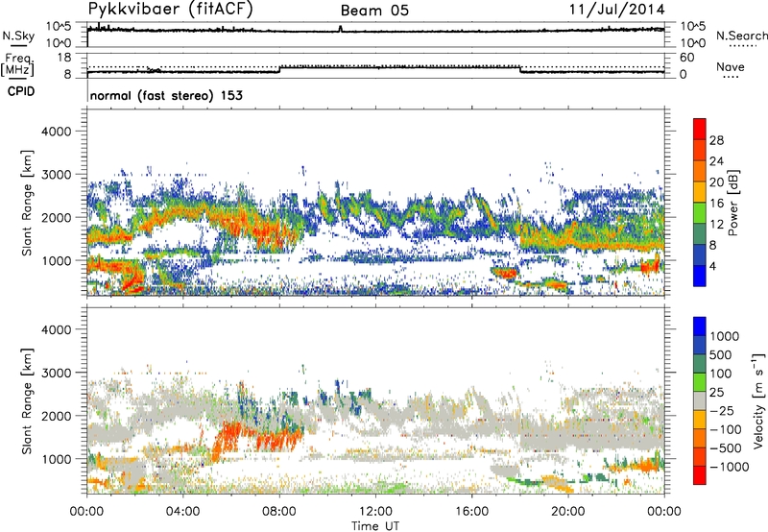768x532 pixels.
Task: Select the "N.Search" legend label
Action: pos(742,36)
